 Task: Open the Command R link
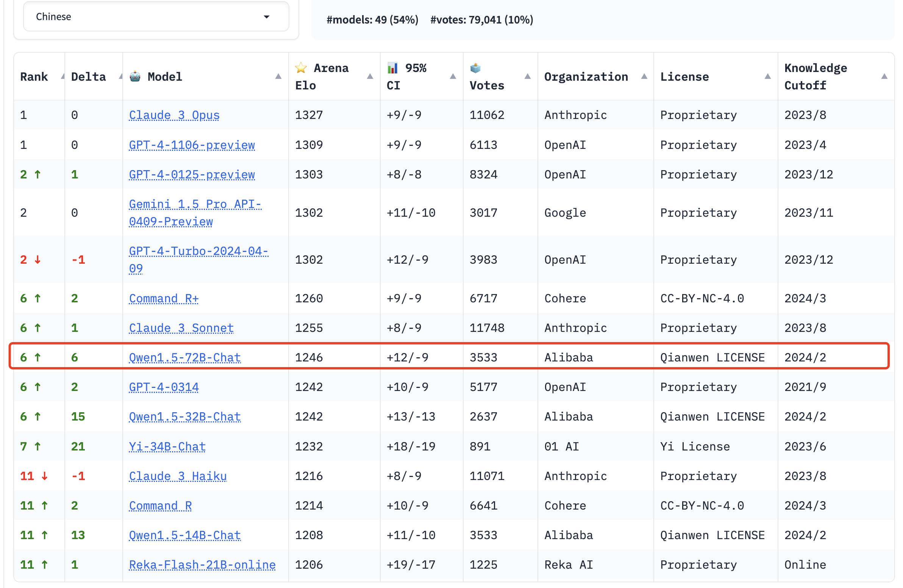click(161, 506)
